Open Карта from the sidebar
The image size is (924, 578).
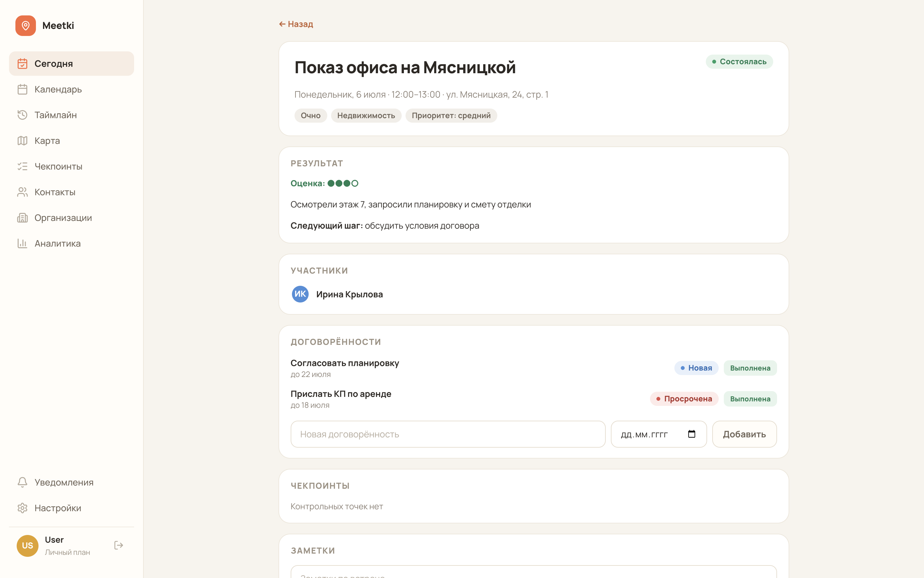pos(72,141)
